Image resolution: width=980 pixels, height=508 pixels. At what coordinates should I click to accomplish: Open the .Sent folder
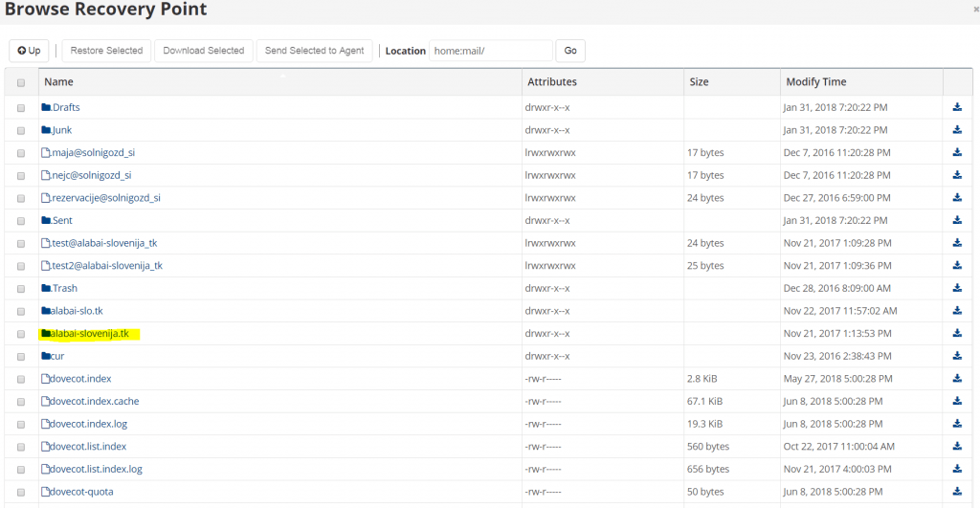click(x=56, y=220)
